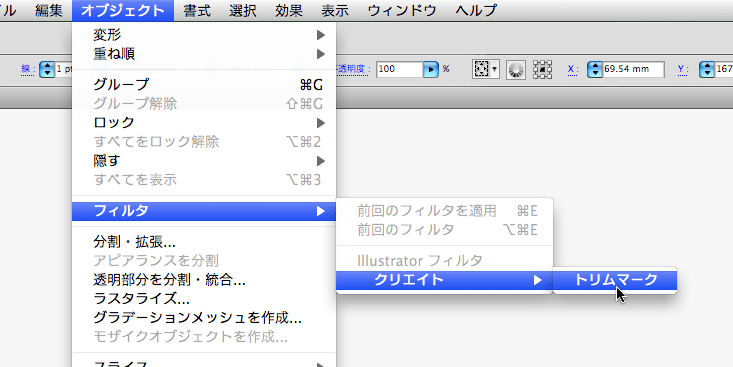Choose グラデーションメッシュを作成... item
The width and height of the screenshot is (733, 367).
pos(204,318)
